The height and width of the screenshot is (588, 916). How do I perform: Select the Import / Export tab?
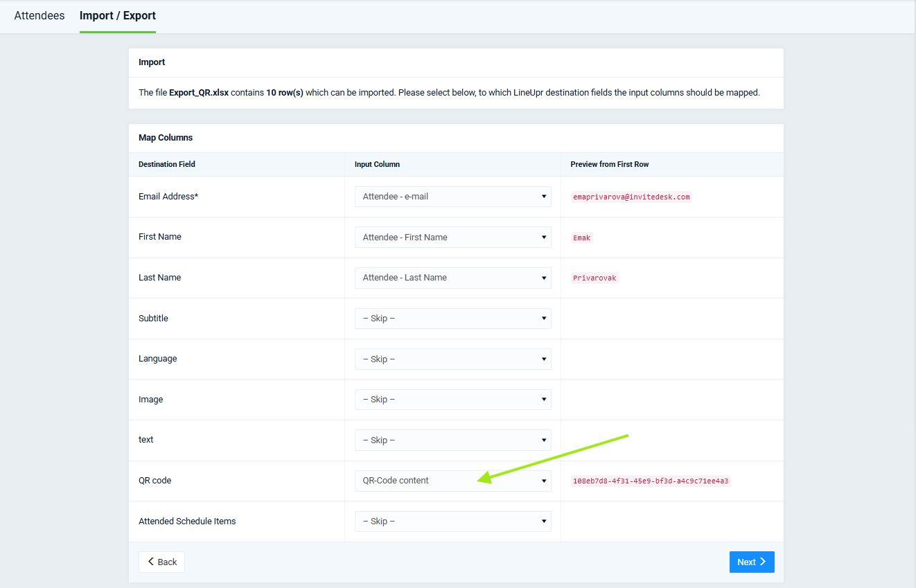pos(118,15)
